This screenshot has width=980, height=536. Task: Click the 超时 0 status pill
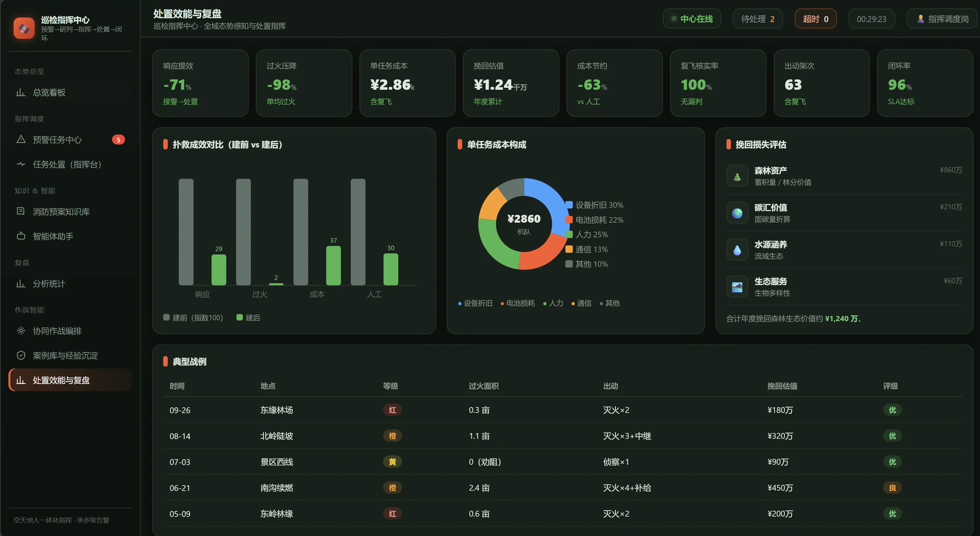point(816,19)
